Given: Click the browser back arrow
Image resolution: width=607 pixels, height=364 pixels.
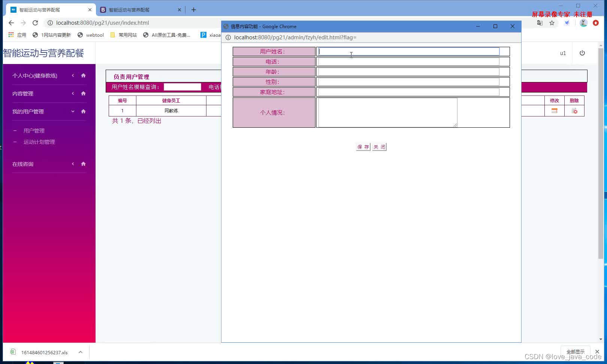Looking at the screenshot, I should coord(11,23).
